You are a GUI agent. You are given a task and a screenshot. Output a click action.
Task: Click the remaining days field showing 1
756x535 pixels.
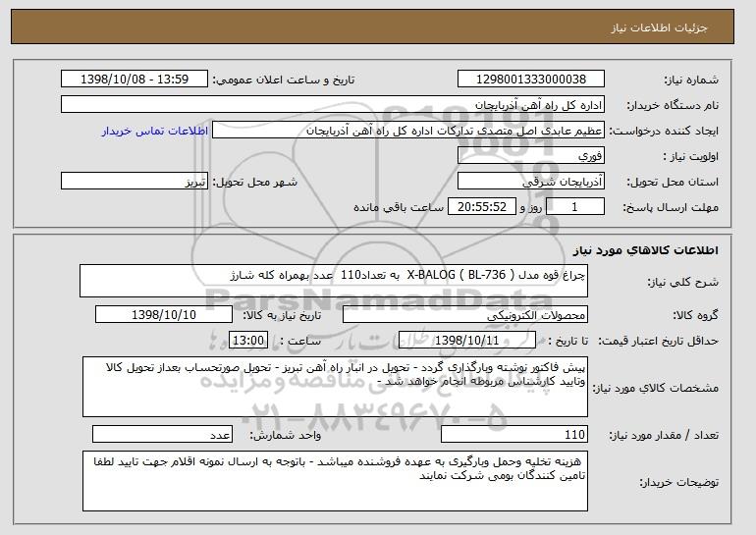(x=574, y=207)
